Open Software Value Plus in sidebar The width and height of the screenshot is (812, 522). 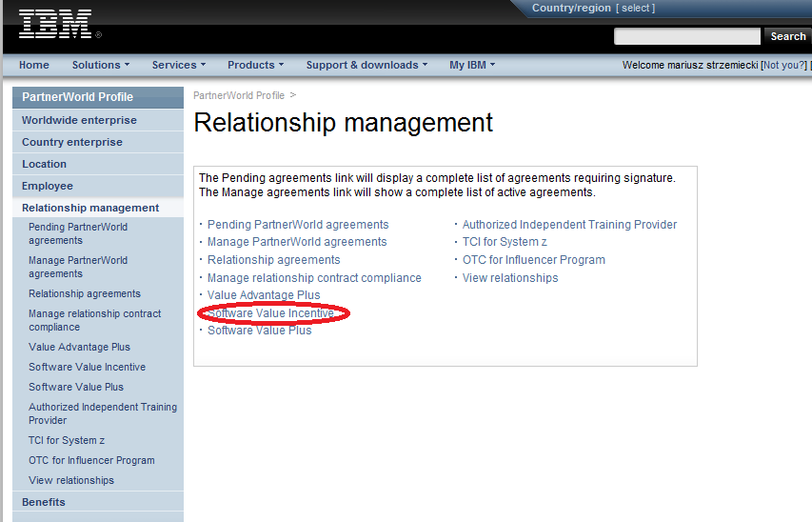(x=76, y=388)
